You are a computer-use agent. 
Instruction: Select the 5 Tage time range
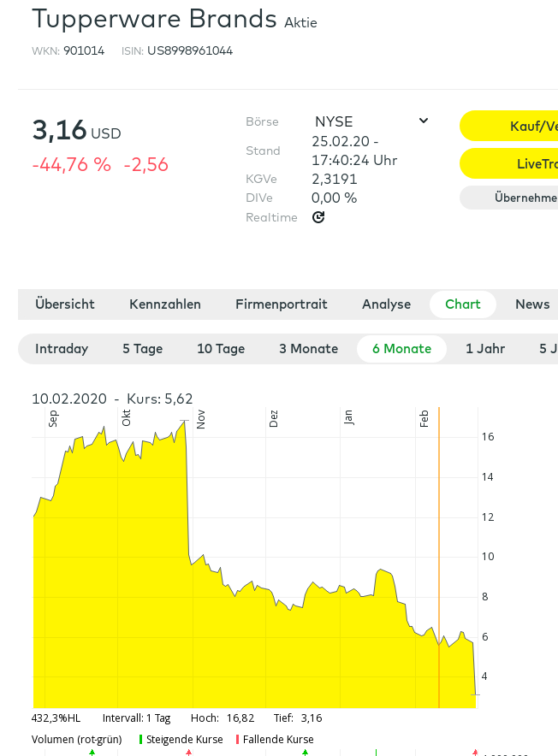142,349
